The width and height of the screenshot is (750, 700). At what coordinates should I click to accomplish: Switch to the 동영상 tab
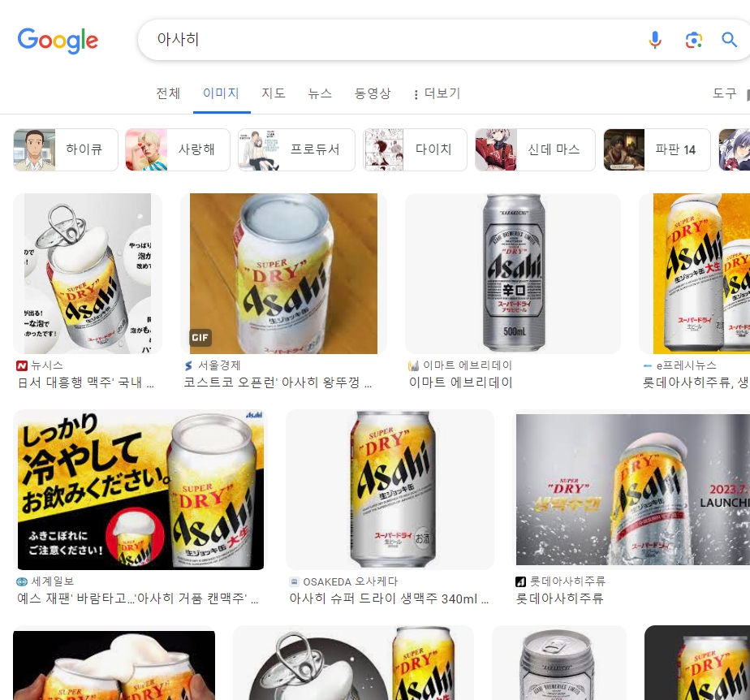tap(373, 93)
